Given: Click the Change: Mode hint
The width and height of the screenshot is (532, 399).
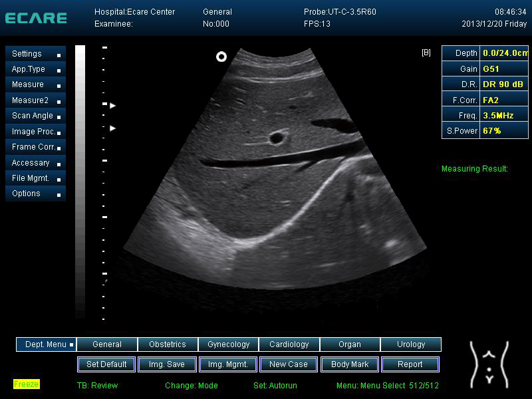Looking at the screenshot, I should 192,386.
